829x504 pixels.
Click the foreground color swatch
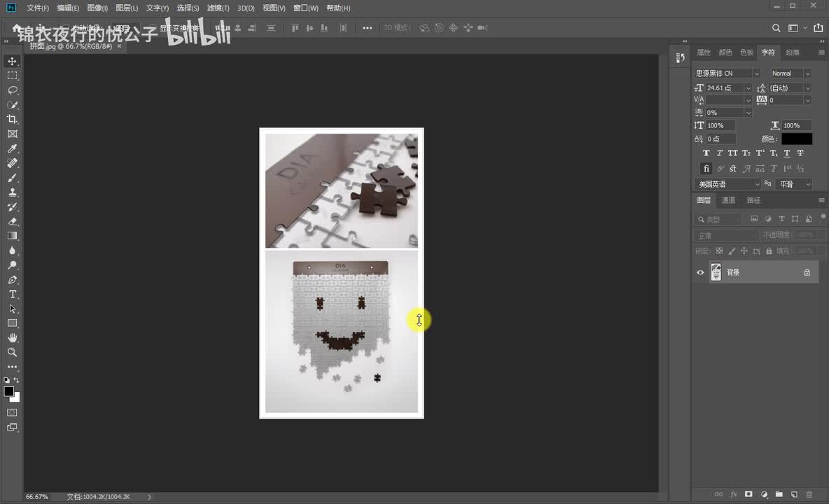click(x=9, y=391)
